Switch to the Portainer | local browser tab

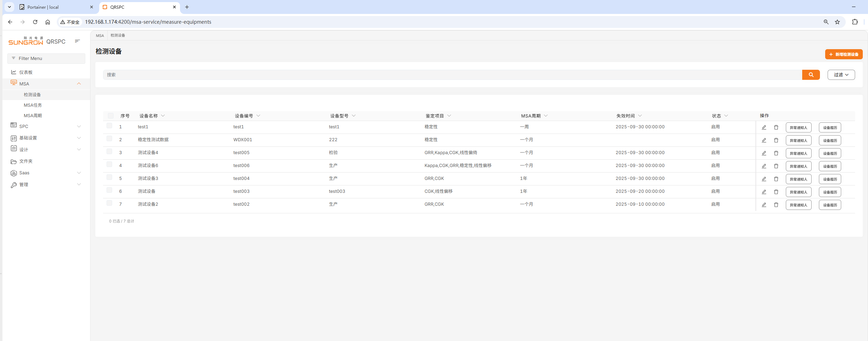[56, 7]
